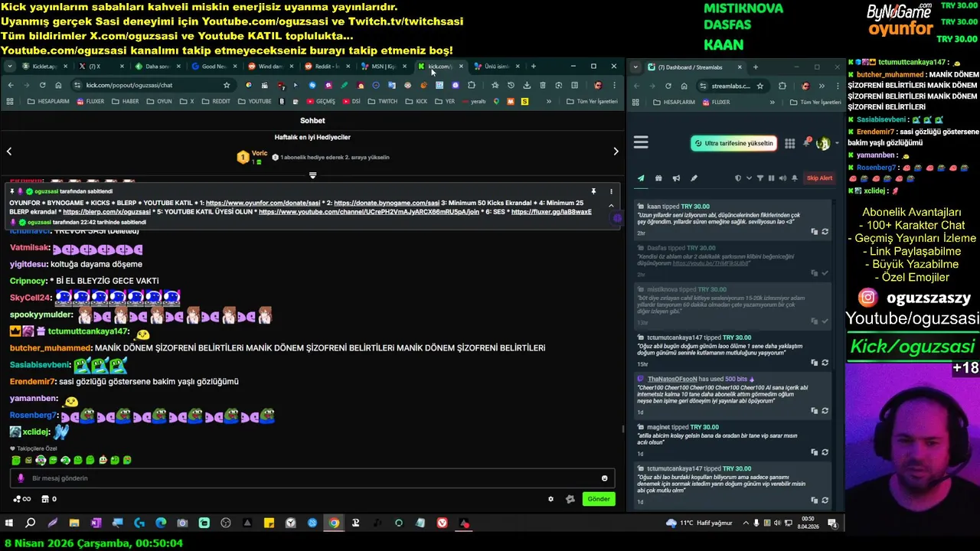The image size is (980, 551).
Task: Click weather widget 11°C Hafif yağmur
Action: tap(699, 523)
